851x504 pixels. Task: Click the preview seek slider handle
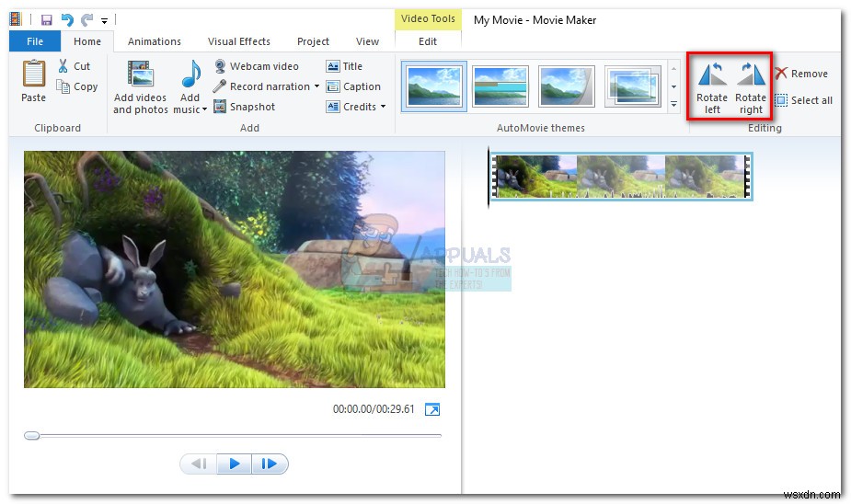[32, 435]
